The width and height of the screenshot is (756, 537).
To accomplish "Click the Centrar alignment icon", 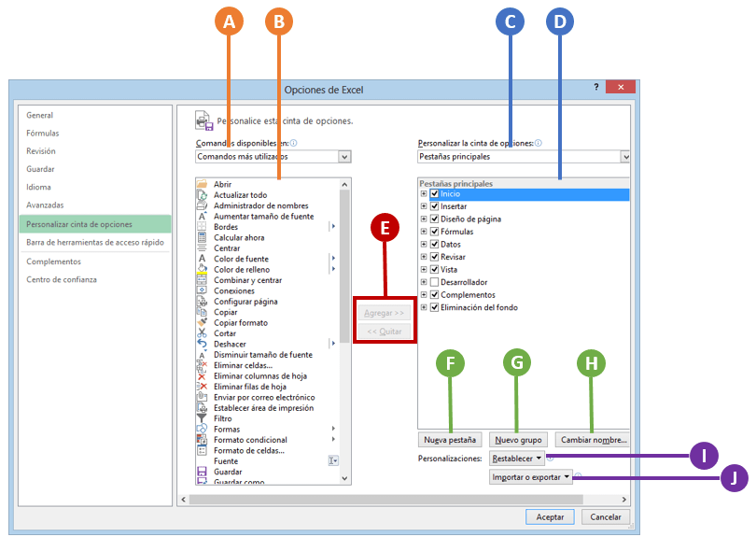I will point(202,248).
